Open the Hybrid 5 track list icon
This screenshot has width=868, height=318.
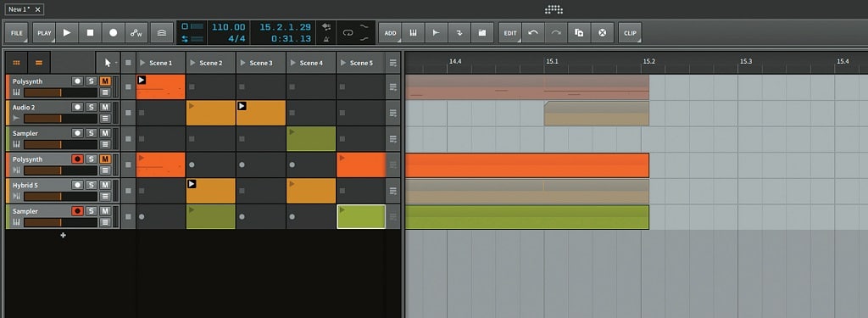(105, 196)
